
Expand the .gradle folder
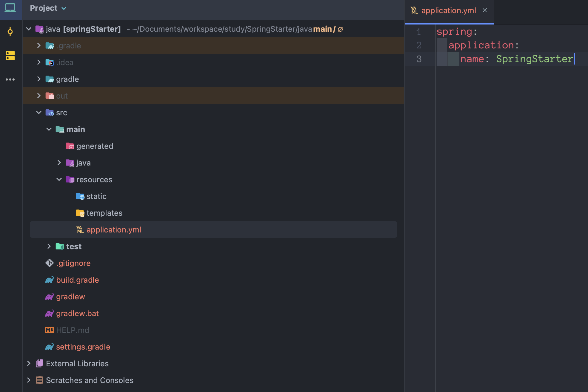39,45
